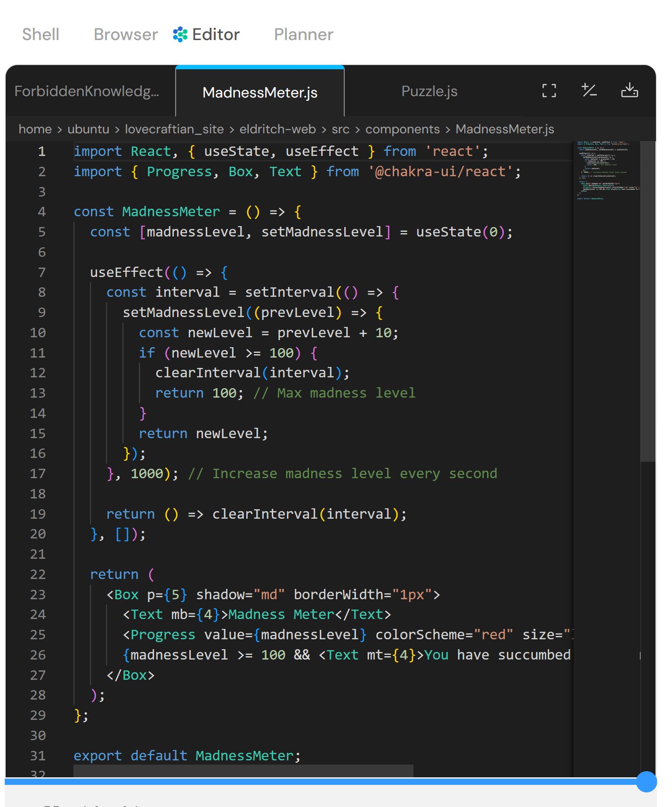This screenshot has height=807, width=672.
Task: Click 'lovecraftian_site' breadcrumb segment
Action: [x=174, y=129]
